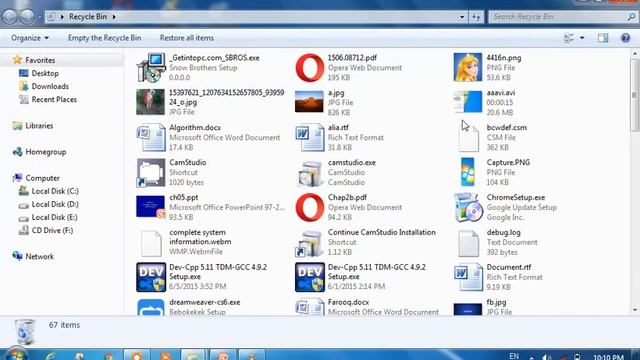
Task: Select Continue CamStudio Installation shortcut icon
Action: tap(310, 243)
